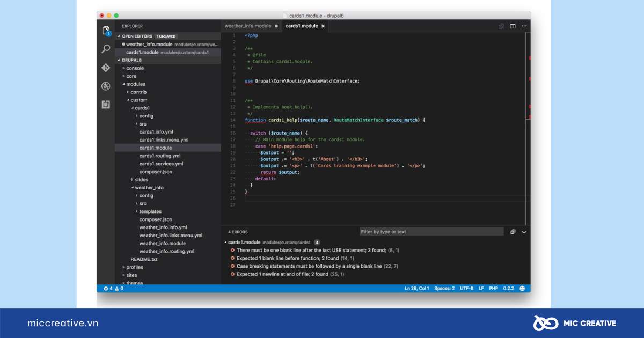
Task: Open composer.json under cards1
Action: 156,172
